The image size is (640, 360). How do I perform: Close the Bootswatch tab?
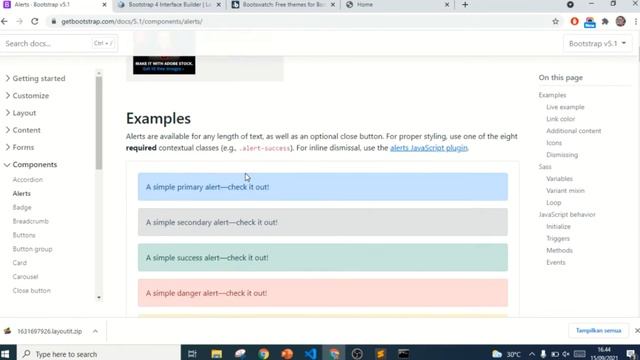click(333, 5)
